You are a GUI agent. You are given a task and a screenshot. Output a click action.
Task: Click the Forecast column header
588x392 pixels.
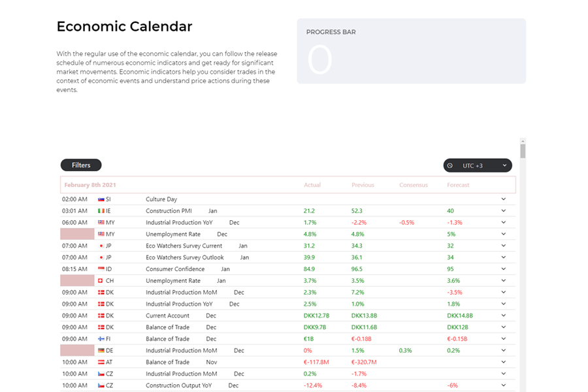[x=458, y=185]
